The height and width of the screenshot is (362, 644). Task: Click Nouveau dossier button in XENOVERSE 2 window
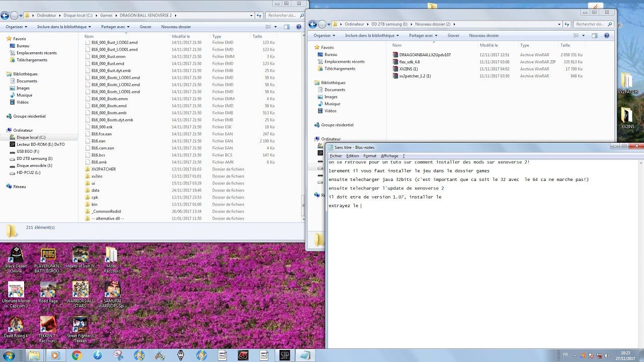(x=176, y=27)
